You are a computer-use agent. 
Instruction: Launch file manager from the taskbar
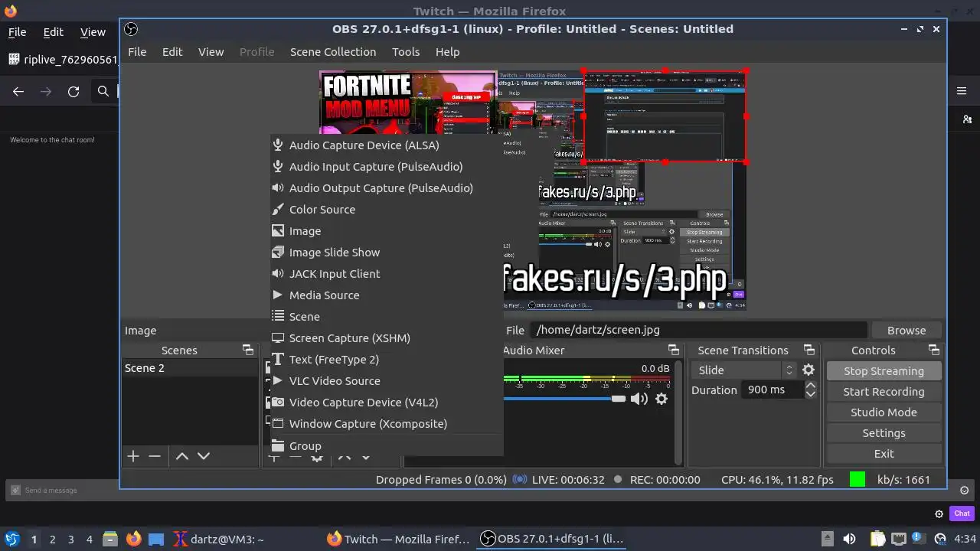110,539
